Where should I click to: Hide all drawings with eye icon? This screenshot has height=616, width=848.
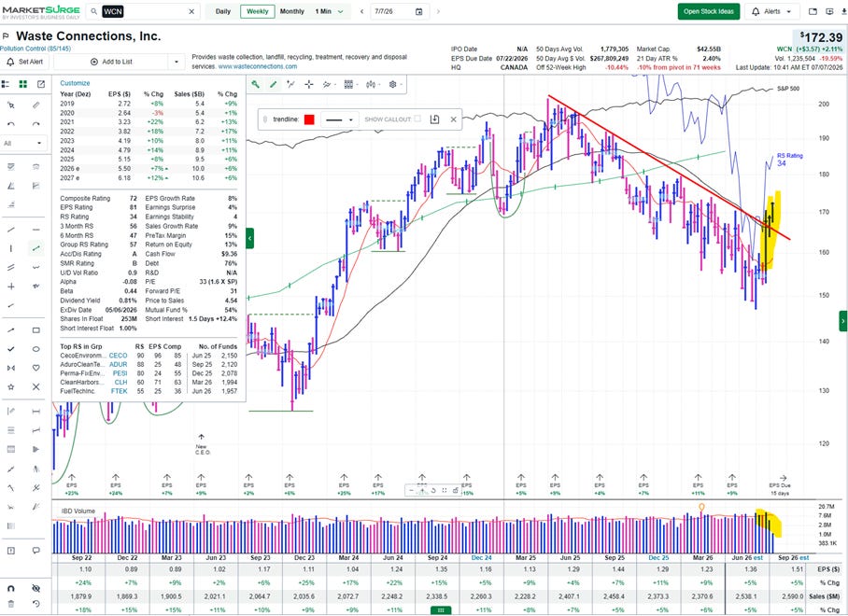[35, 588]
